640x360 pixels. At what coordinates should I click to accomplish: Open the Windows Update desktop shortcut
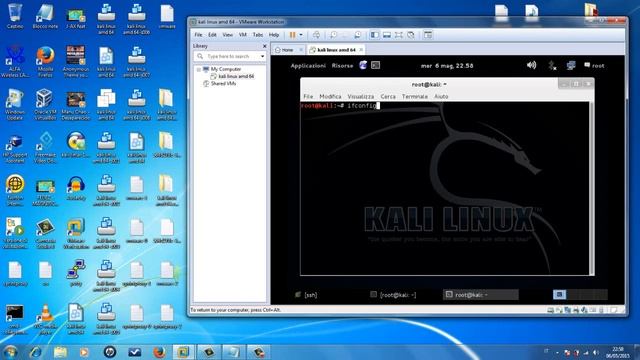tap(15, 105)
